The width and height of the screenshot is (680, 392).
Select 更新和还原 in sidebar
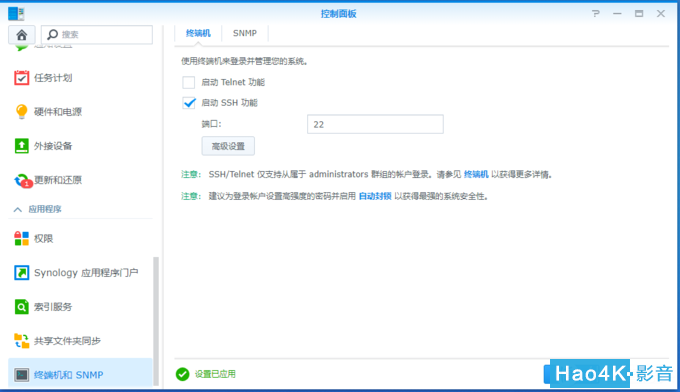coord(58,180)
